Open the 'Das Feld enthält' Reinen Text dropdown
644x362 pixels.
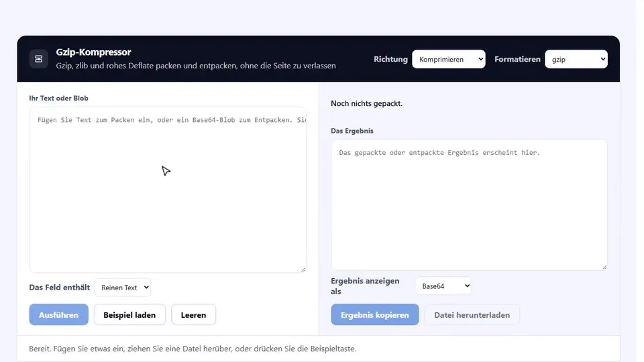[x=122, y=288]
